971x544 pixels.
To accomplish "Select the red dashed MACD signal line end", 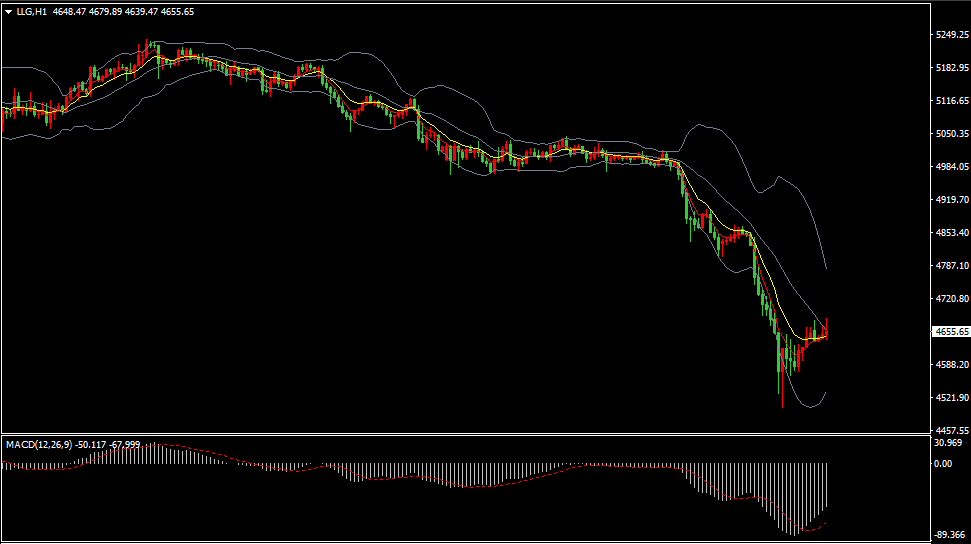I will tap(825, 522).
